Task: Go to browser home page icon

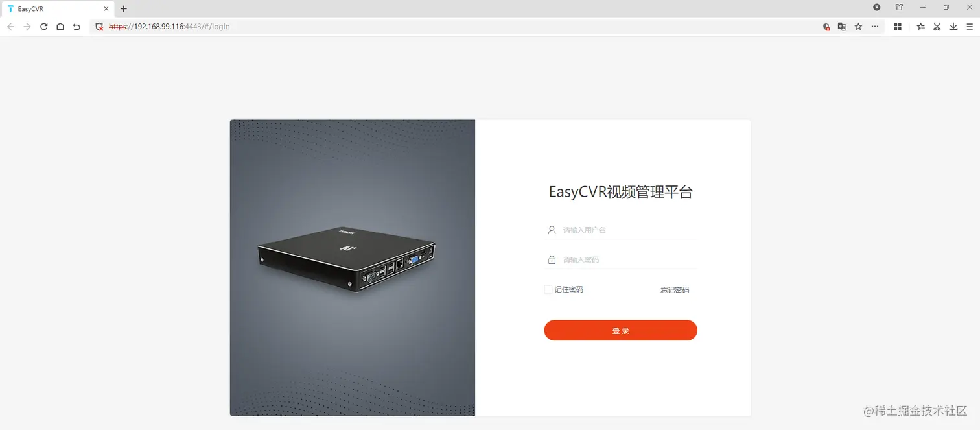Action: 60,27
